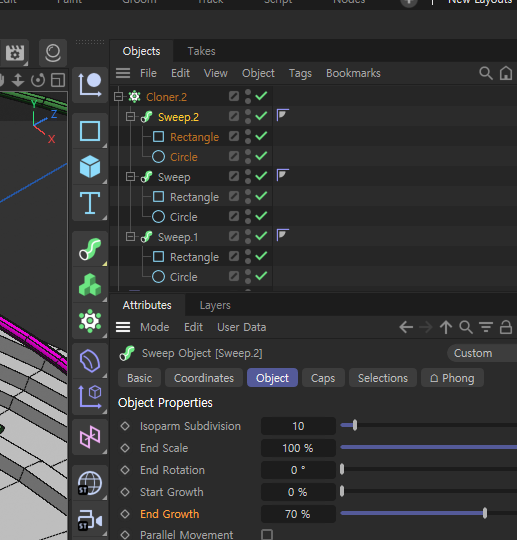
Task: Open the File menu in Objects
Action: (148, 73)
